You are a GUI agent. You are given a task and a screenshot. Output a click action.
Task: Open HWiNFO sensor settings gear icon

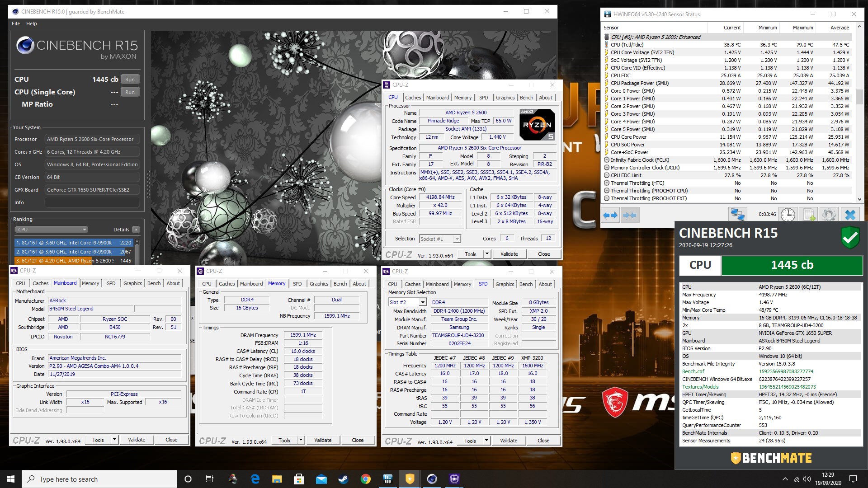tap(829, 215)
